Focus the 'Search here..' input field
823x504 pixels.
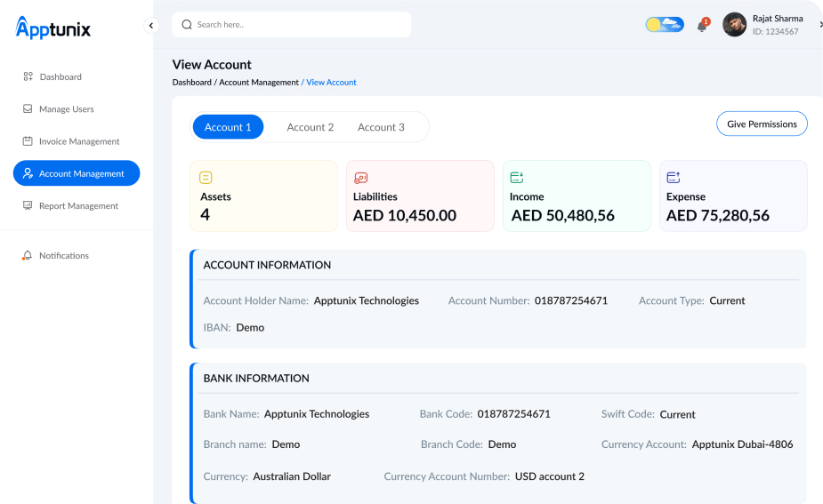tap(291, 25)
